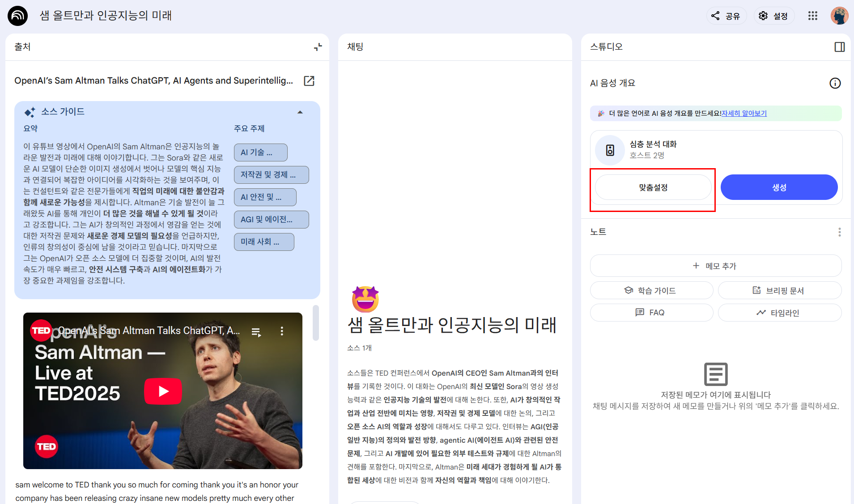Select the 'AI 안전 및 ...' topic chip
This screenshot has height=504, width=854.
tap(265, 197)
